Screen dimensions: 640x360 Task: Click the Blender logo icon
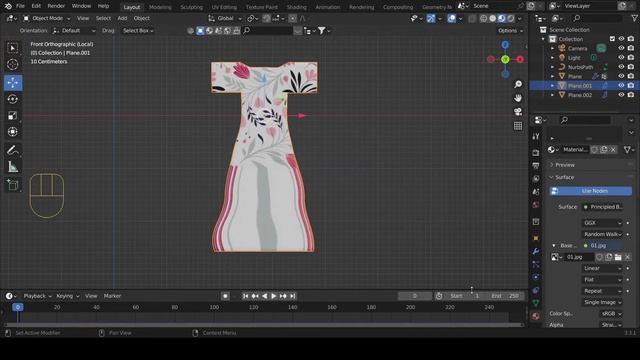tap(8, 6)
